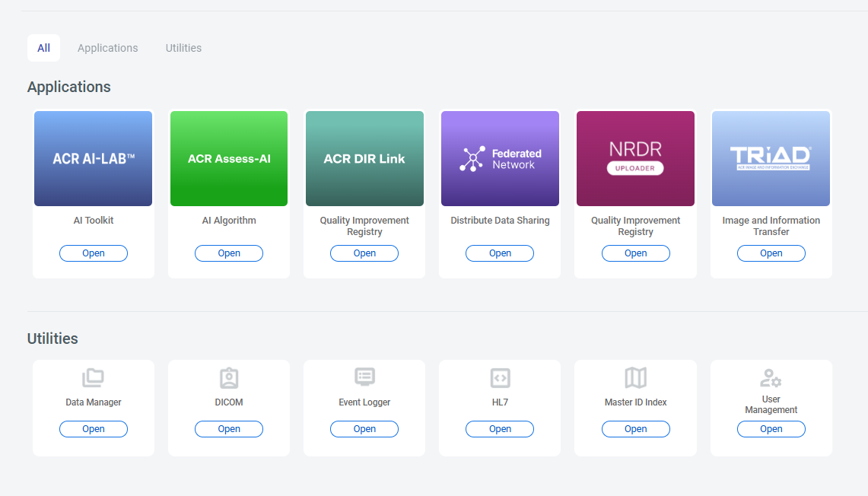
Task: Click the Data Manager folder icon
Action: pos(93,378)
